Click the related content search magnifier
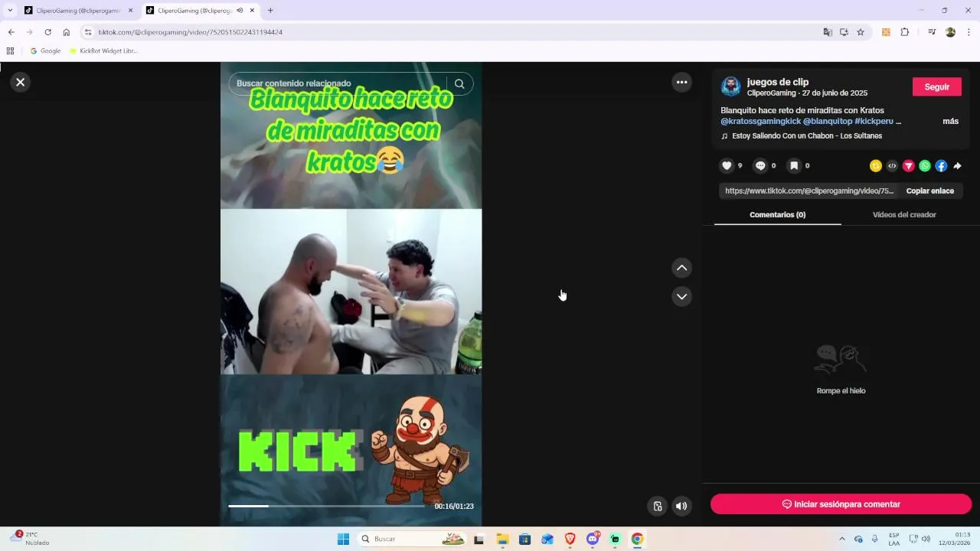The width and height of the screenshot is (980, 551). pyautogui.click(x=459, y=83)
